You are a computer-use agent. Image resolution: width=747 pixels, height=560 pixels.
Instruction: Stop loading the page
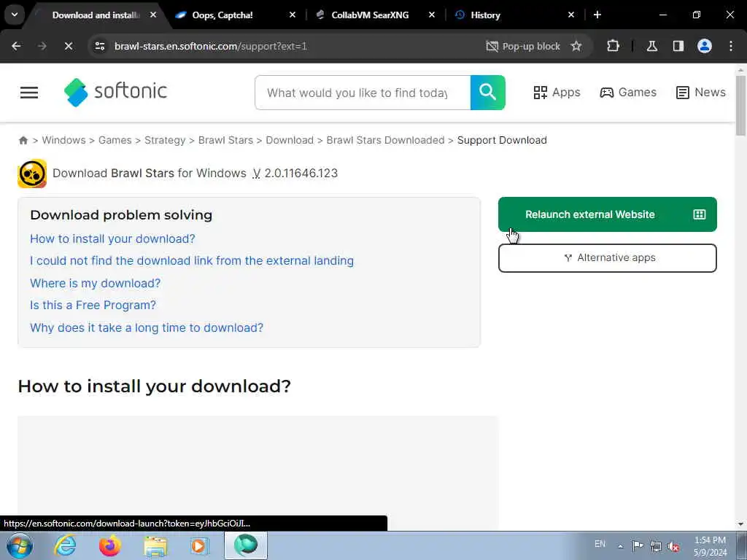point(68,46)
